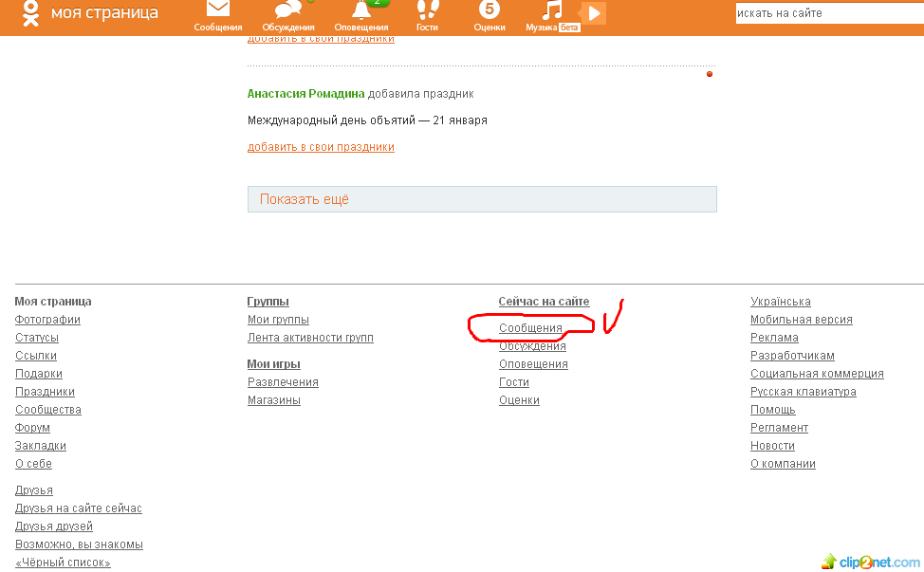Open Оповещения link in footer
The width and height of the screenshot is (924, 572).
click(533, 364)
